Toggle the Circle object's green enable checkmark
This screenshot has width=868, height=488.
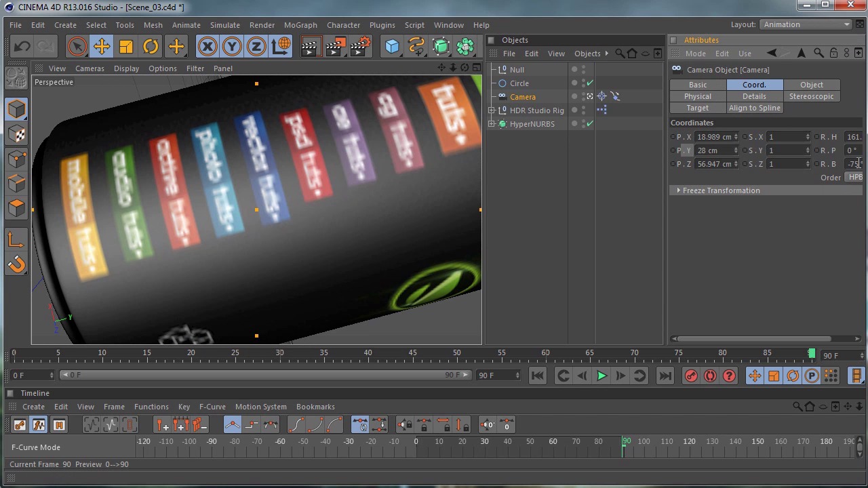click(x=590, y=83)
